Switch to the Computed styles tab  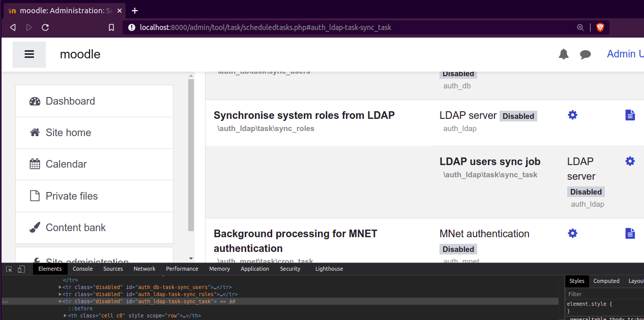coord(606,281)
